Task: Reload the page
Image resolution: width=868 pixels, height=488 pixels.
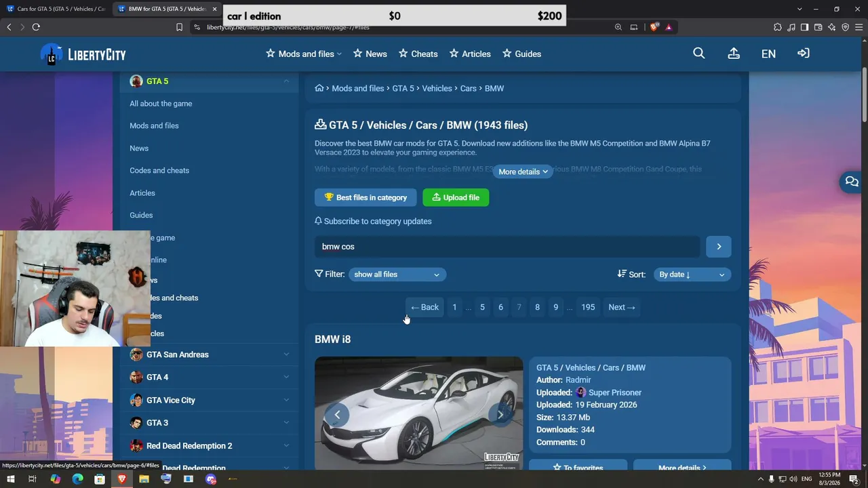Action: [36, 27]
